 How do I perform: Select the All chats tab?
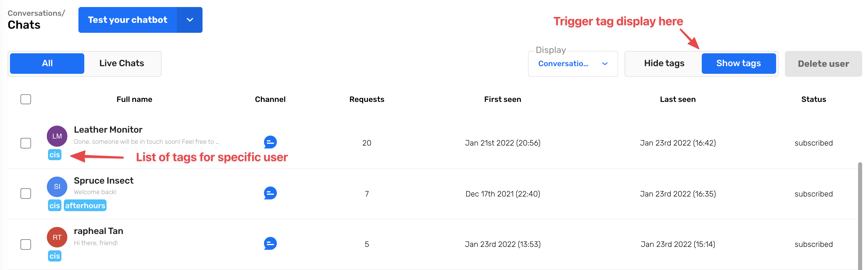pos(47,63)
